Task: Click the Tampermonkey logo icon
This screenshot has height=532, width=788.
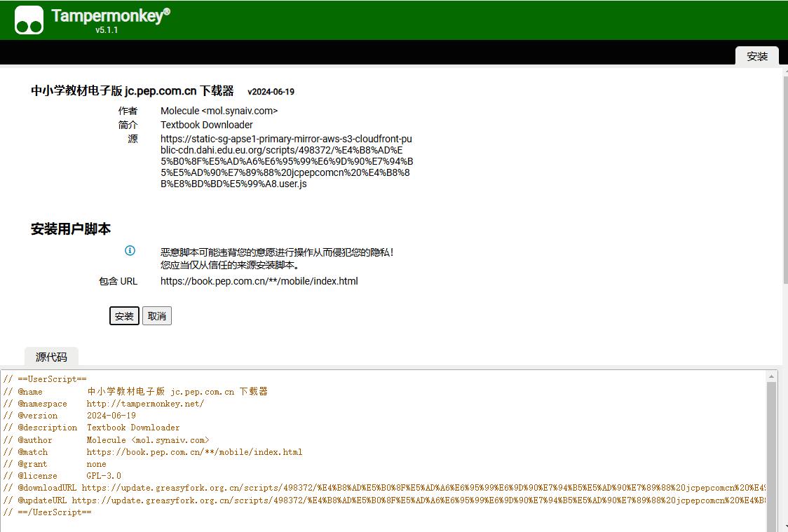Action: point(29,20)
